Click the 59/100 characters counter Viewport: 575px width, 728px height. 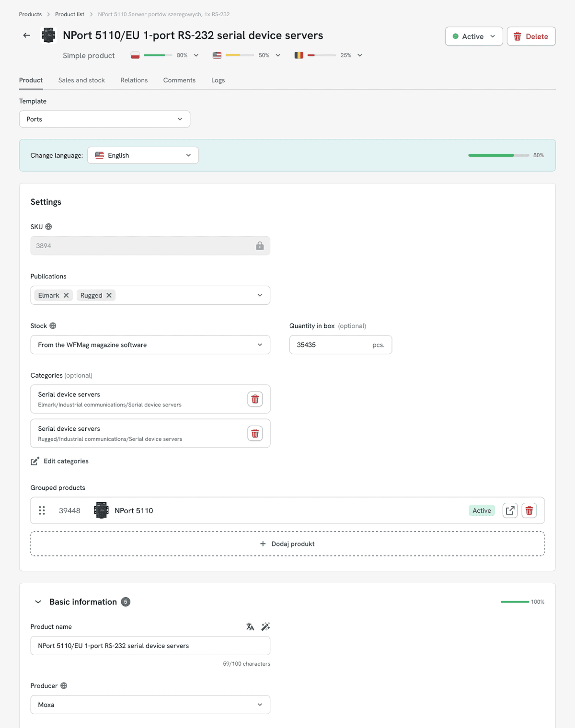246,664
